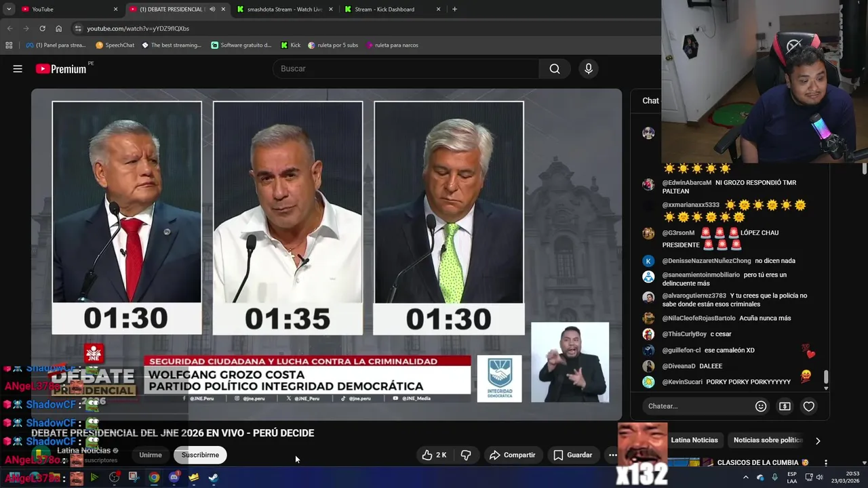Image resolution: width=868 pixels, height=488 pixels.
Task: Go back in browser history
Action: (x=9, y=28)
